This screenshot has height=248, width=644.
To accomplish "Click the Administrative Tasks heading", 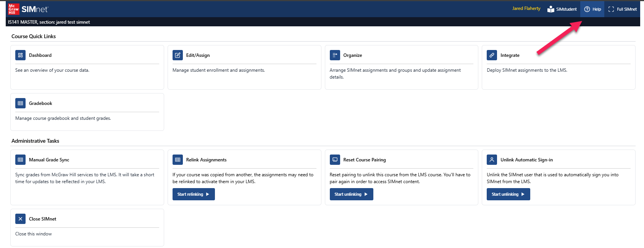I will [x=35, y=141].
